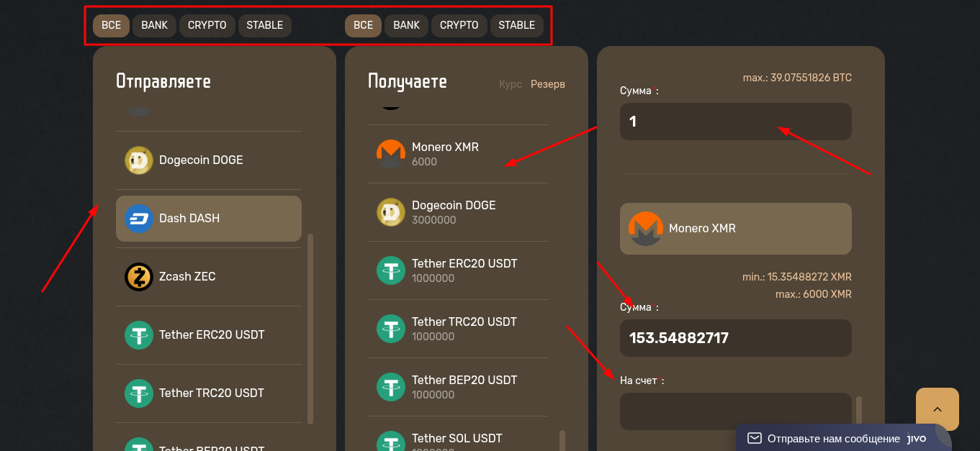Click the На счет account input field

pos(736,411)
